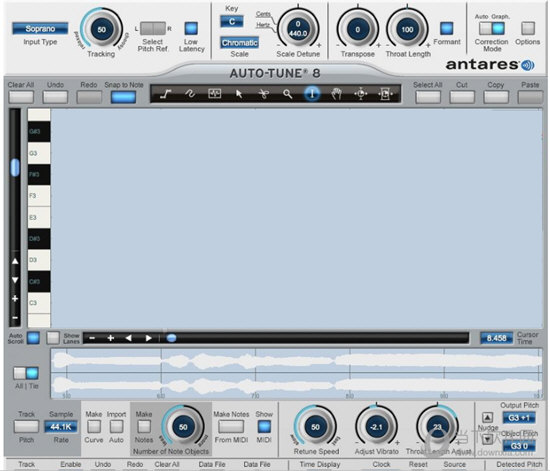Click the Number of Note Objects knob
Screen dimensions: 550x471
pyautogui.click(x=183, y=427)
